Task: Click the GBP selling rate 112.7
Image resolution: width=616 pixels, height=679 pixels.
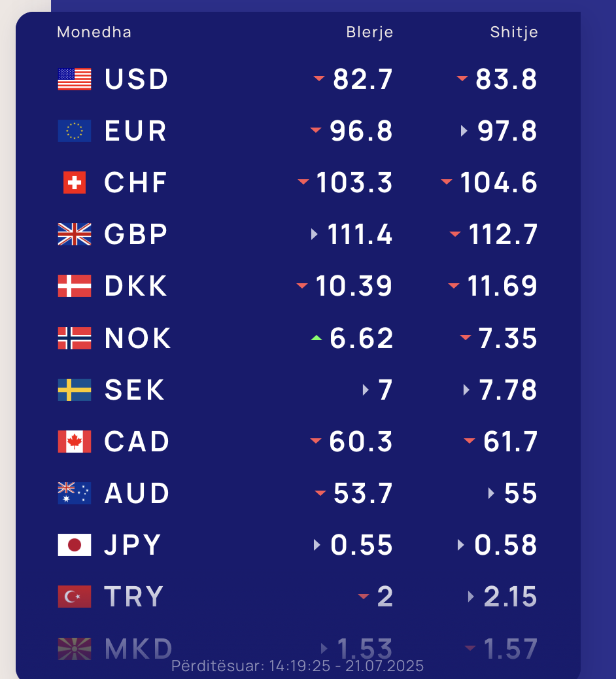Action: [x=503, y=234]
